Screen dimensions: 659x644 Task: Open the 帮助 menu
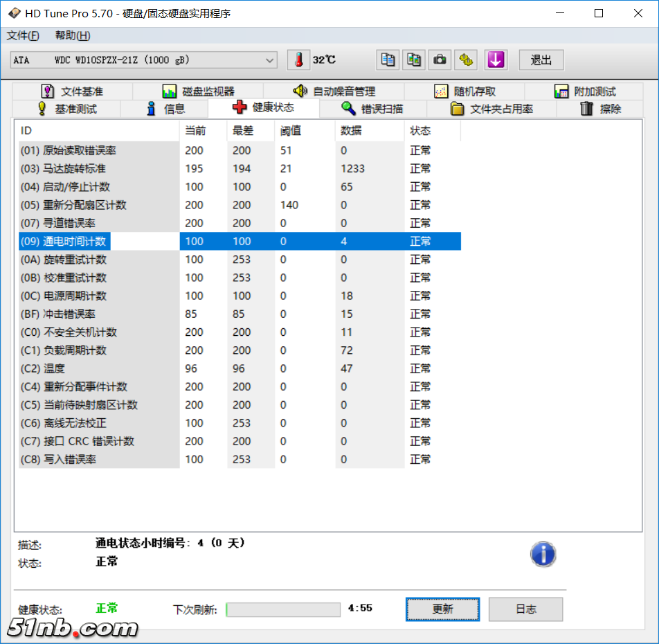[71, 35]
